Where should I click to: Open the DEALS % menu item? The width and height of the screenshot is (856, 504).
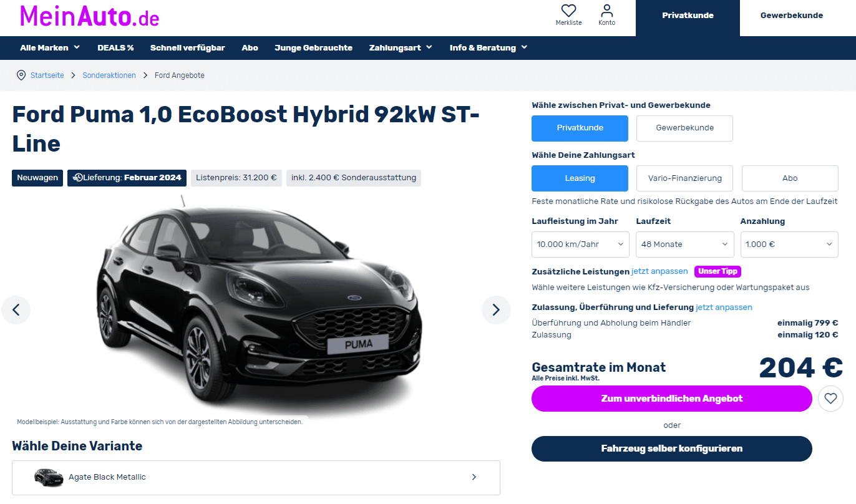click(x=115, y=48)
